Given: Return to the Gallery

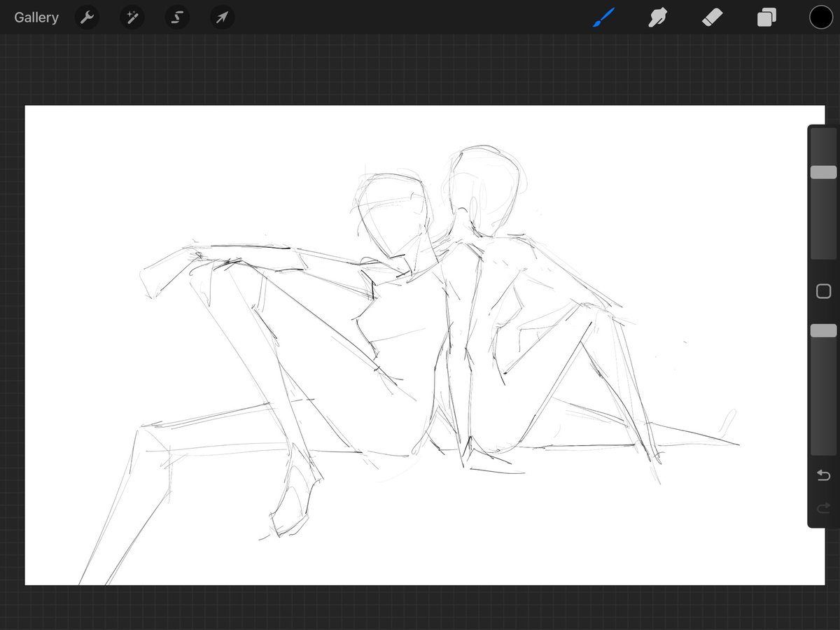Looking at the screenshot, I should click(x=36, y=17).
